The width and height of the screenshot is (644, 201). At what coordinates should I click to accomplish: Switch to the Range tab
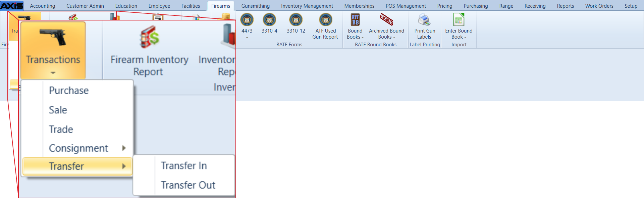coord(506,6)
